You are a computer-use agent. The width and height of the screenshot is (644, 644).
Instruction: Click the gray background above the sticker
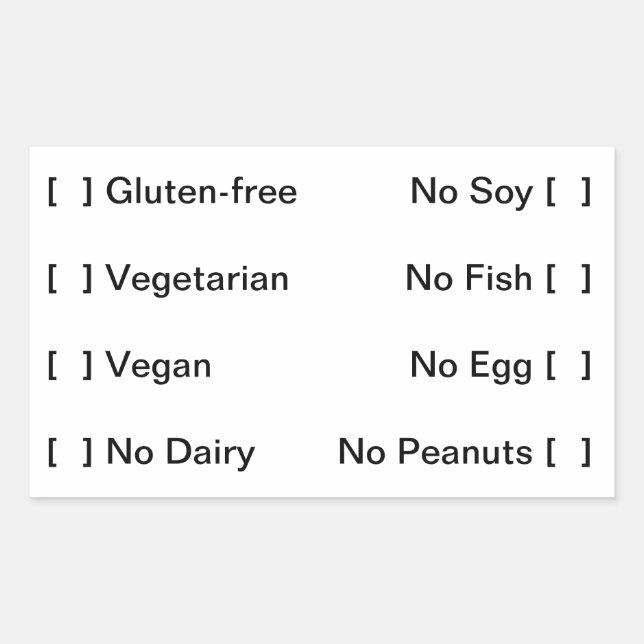coord(322,72)
